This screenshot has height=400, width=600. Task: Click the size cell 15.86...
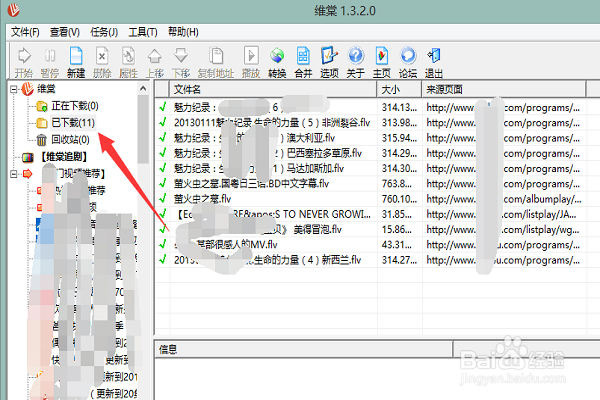click(396, 230)
